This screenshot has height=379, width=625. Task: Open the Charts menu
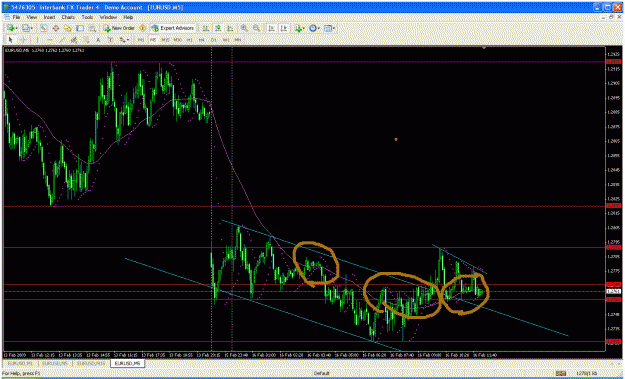tap(69, 17)
